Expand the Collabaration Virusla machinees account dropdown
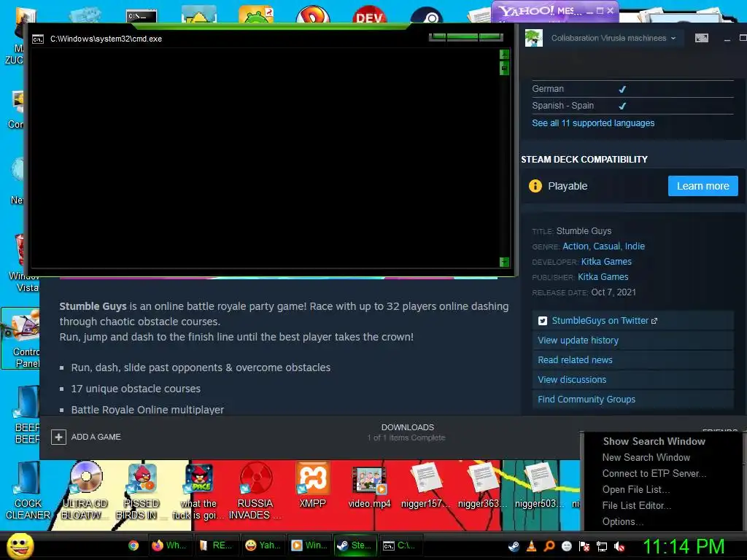Screen dimensions: 747x560 [x=613, y=38]
